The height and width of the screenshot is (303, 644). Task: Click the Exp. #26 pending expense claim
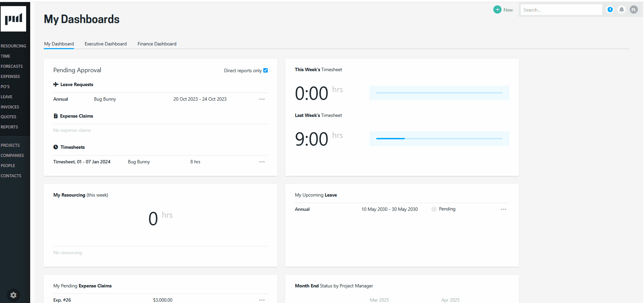[62, 300]
